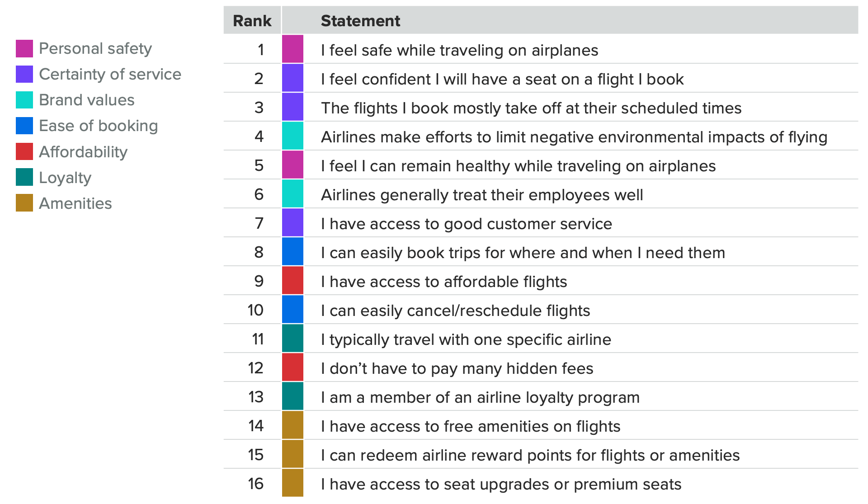Select the Brand values legend swatch
Image resolution: width=868 pixels, height=504 pixels.
click(x=24, y=100)
